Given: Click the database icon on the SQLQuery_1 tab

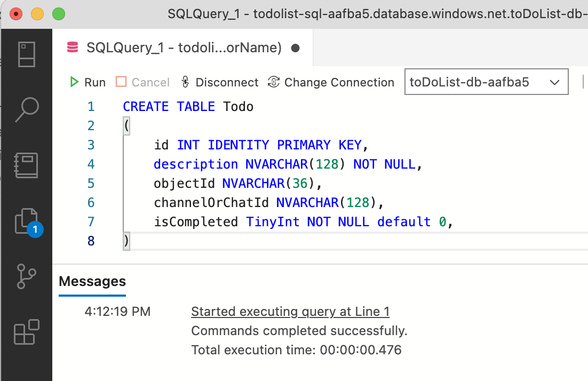Looking at the screenshot, I should pyautogui.click(x=72, y=48).
